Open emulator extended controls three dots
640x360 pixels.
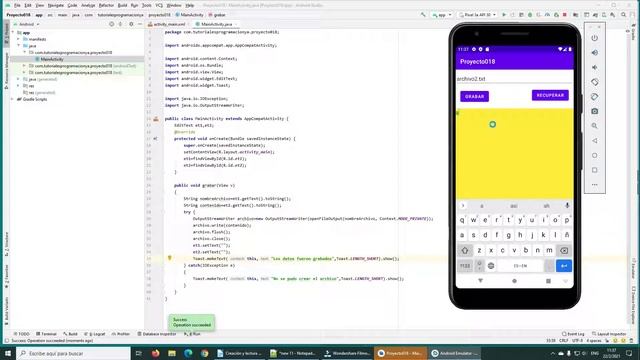[595, 184]
